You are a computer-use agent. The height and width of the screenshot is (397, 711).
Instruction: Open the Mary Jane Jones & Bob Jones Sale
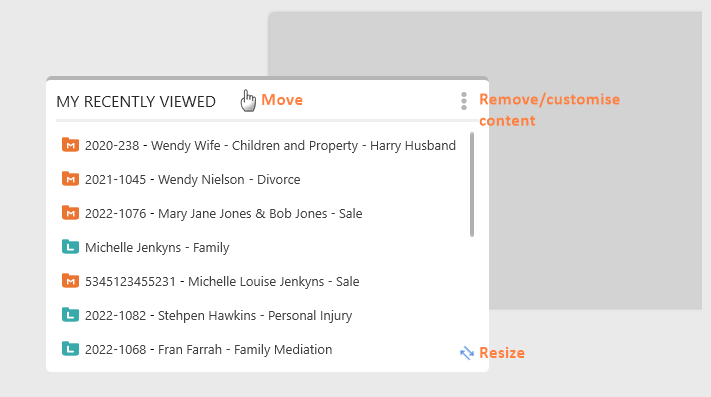tap(224, 213)
